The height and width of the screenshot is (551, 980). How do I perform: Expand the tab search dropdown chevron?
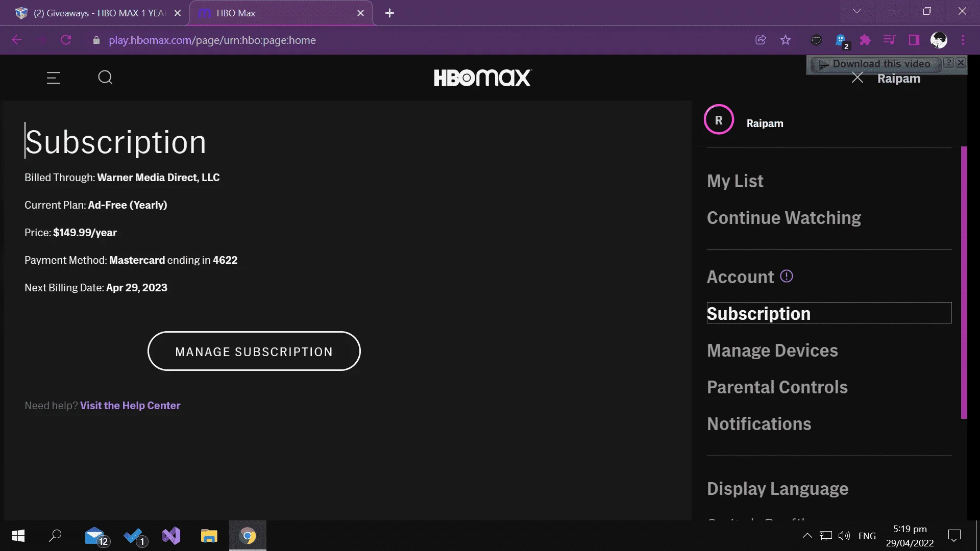[x=857, y=11]
